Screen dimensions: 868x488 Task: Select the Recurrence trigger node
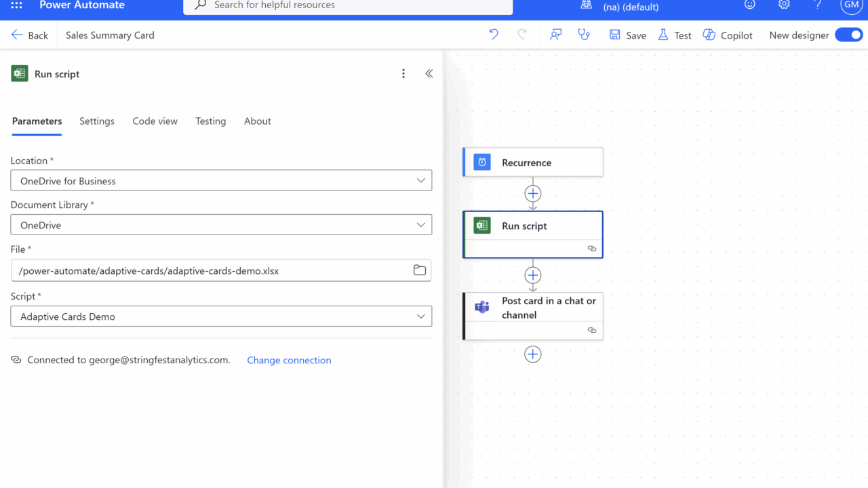pyautogui.click(x=533, y=163)
